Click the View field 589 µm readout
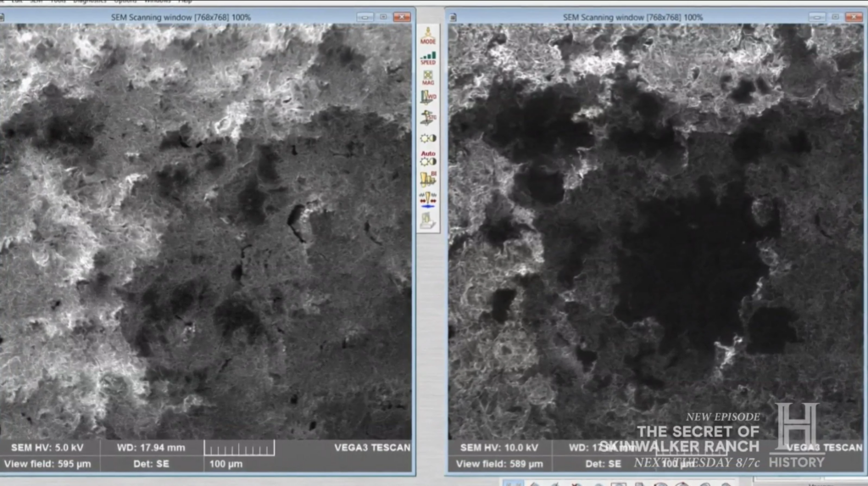This screenshot has height=486, width=868. [x=498, y=464]
